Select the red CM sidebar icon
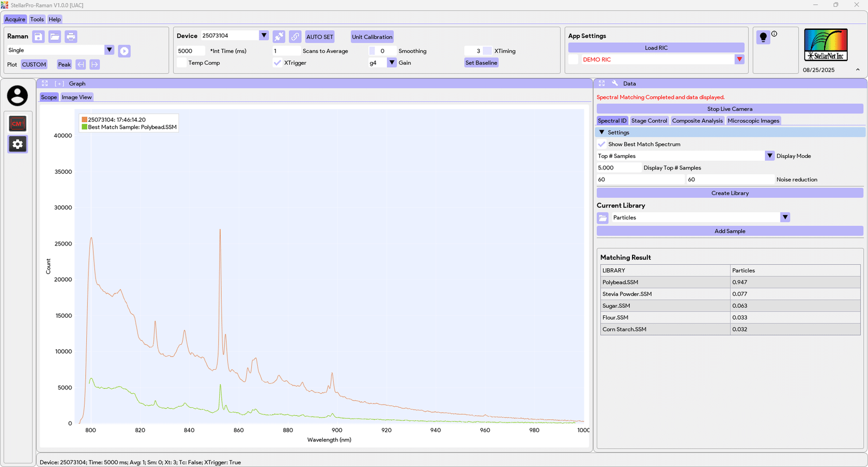Image resolution: width=868 pixels, height=467 pixels. 17,124
